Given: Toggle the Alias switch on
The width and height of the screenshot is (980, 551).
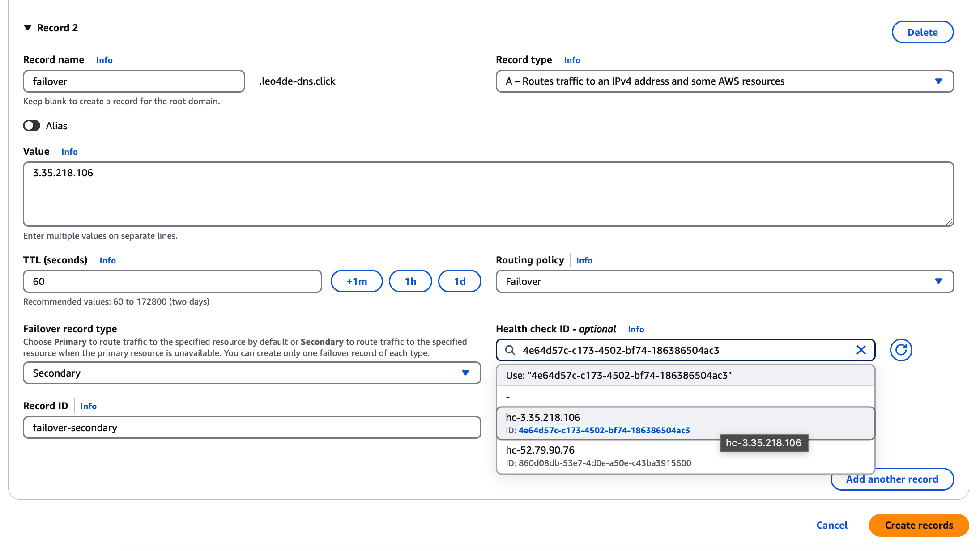Looking at the screenshot, I should [32, 126].
